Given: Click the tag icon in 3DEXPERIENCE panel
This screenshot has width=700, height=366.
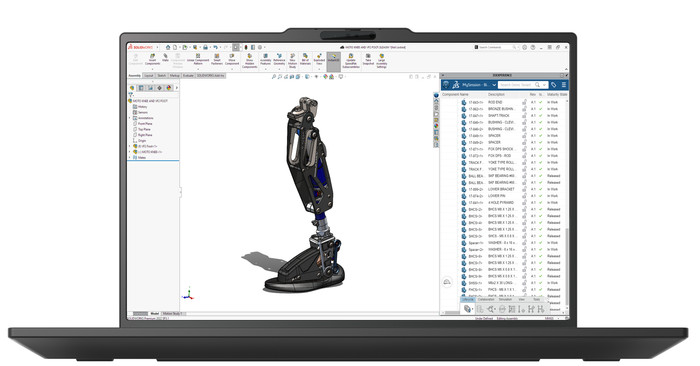Looking at the screenshot, I should point(554,85).
